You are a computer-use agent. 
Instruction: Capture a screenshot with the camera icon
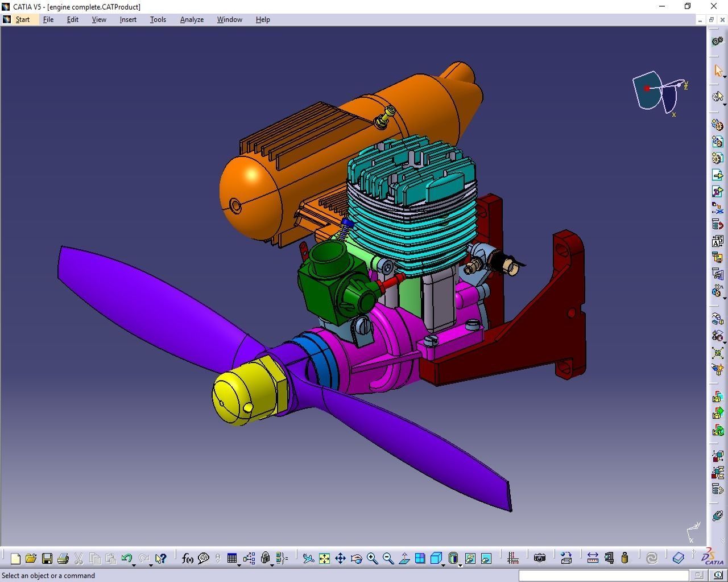[x=540, y=558]
